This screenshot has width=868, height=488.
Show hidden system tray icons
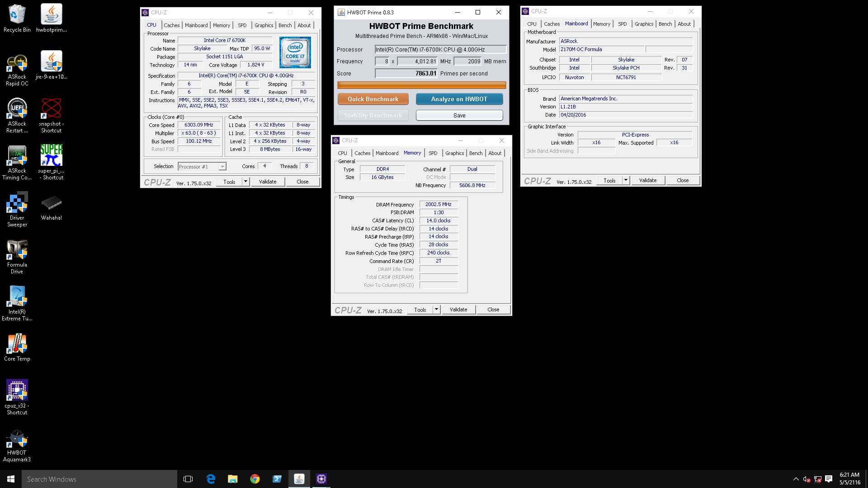pyautogui.click(x=796, y=479)
